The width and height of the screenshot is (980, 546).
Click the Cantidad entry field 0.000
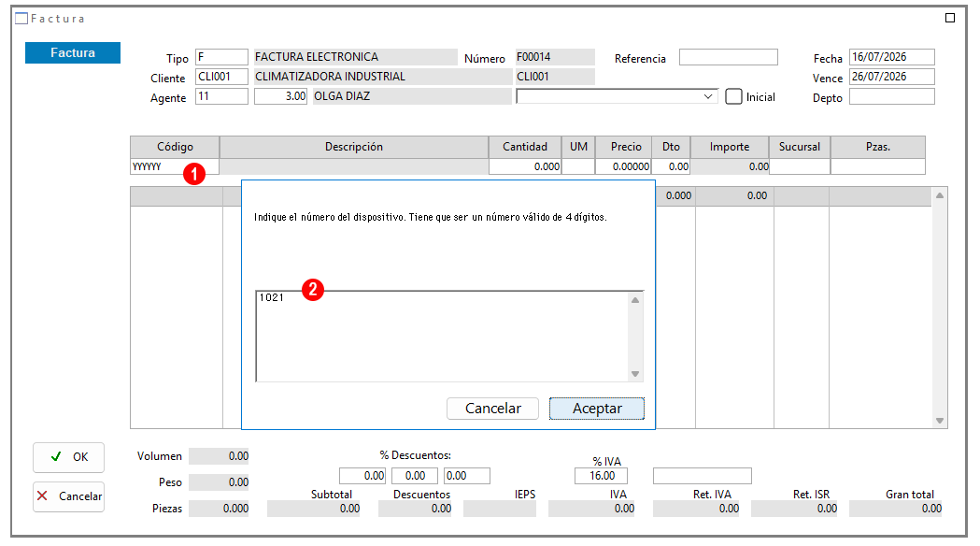(x=525, y=166)
